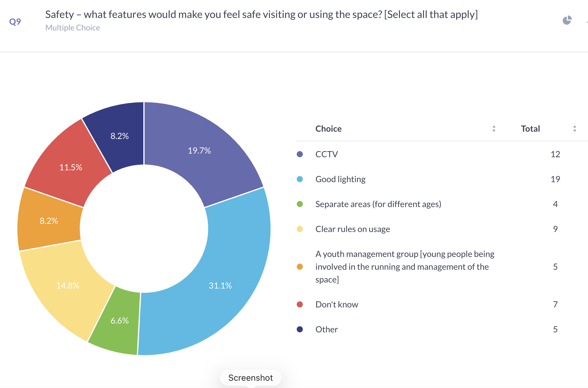Click the Total column header
This screenshot has width=588, height=388.
[530, 129]
